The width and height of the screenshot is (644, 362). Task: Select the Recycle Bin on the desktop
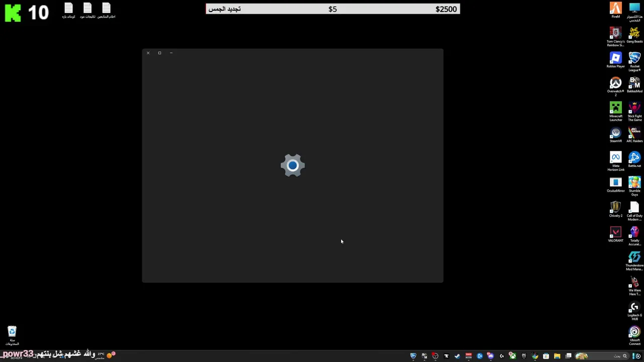(12, 335)
